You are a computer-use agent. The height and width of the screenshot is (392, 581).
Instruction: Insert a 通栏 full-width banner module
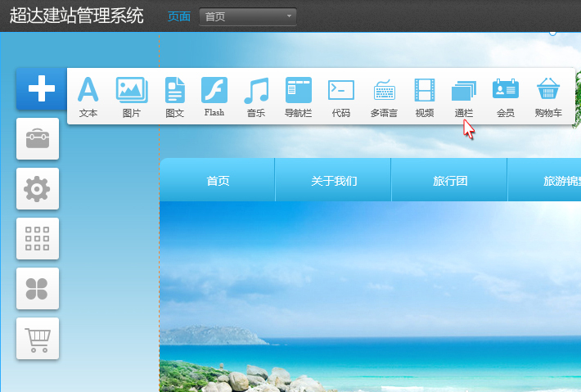464,97
